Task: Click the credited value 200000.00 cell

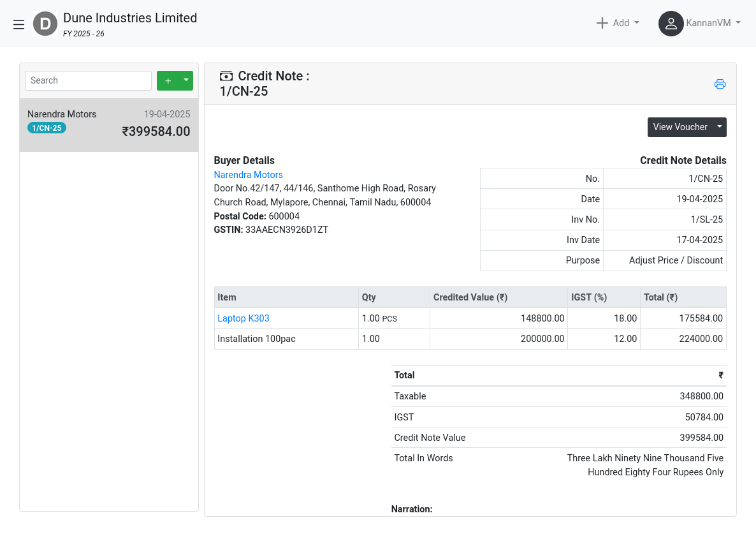Action: click(x=498, y=339)
